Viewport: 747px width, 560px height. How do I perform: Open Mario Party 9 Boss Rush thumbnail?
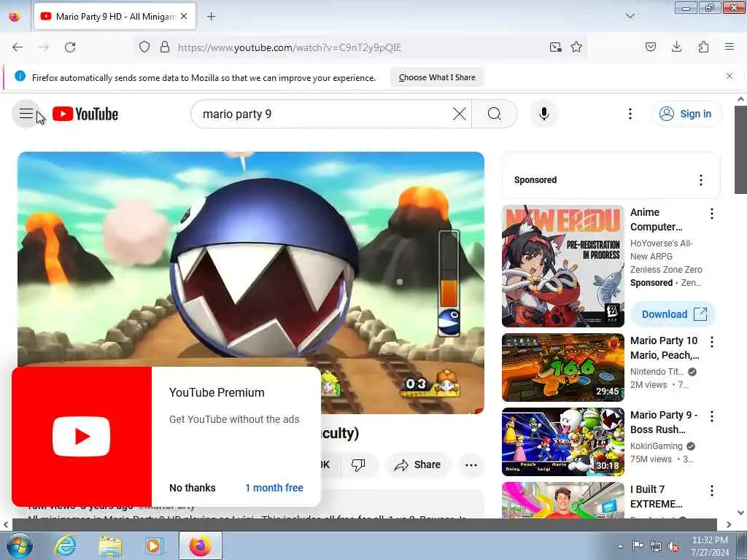coord(562,442)
